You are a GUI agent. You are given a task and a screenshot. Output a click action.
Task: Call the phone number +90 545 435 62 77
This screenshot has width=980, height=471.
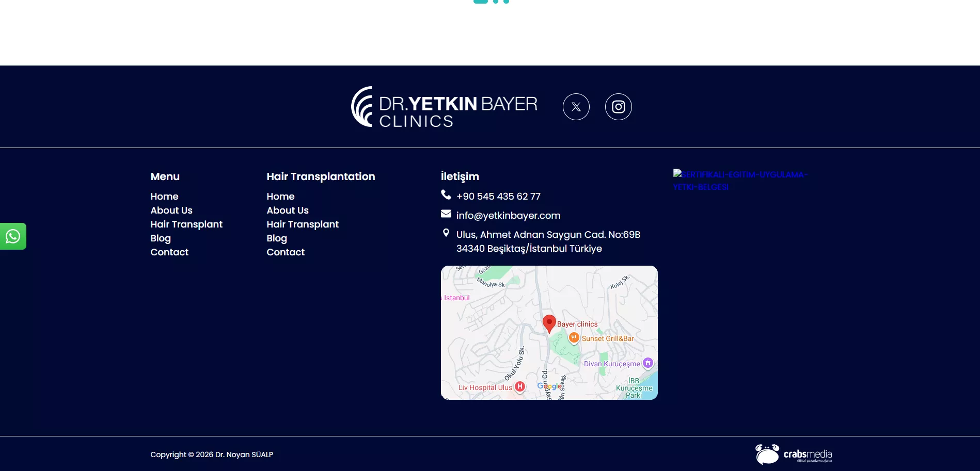498,197
